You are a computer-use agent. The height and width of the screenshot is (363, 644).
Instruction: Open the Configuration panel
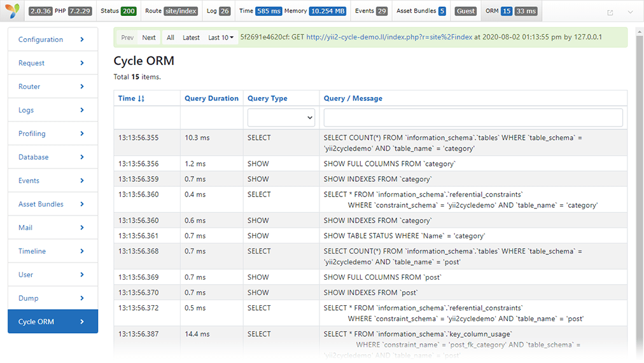tap(53, 39)
